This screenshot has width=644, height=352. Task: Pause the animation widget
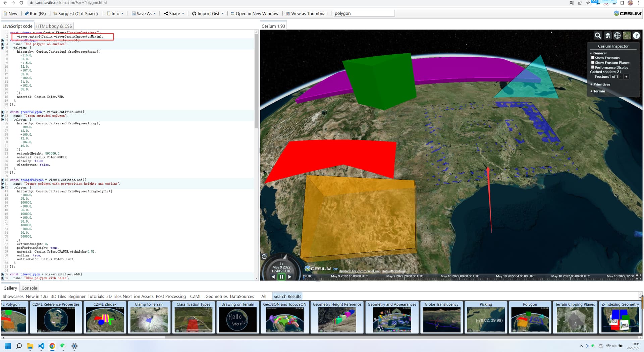tap(281, 277)
